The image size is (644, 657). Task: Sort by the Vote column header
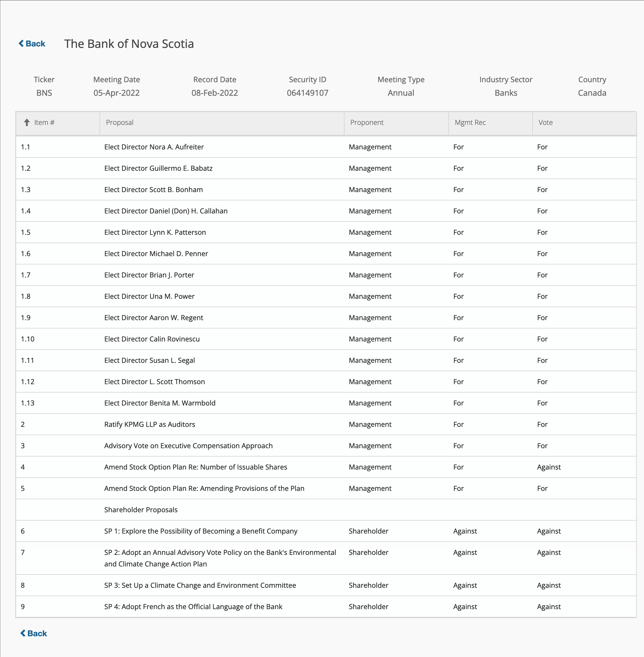545,122
